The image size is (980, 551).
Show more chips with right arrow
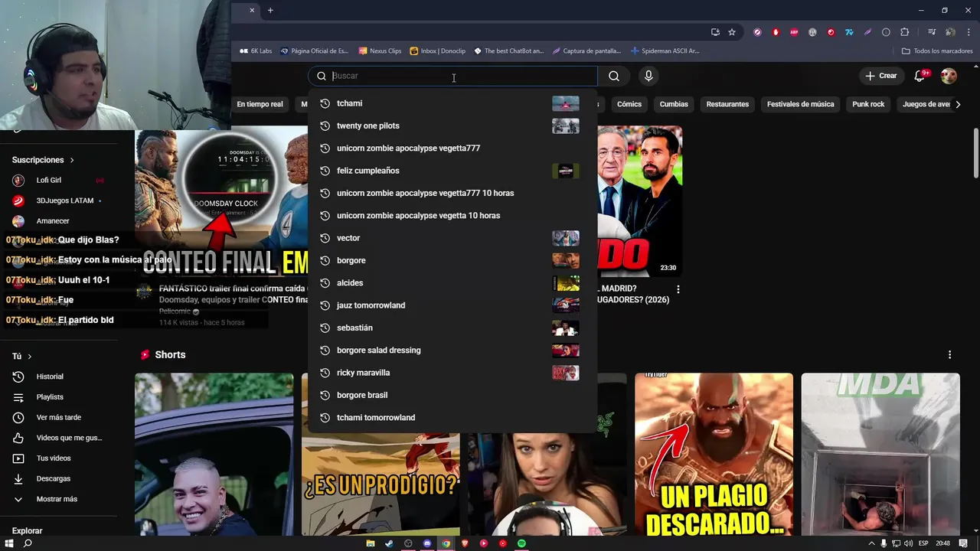[957, 104]
